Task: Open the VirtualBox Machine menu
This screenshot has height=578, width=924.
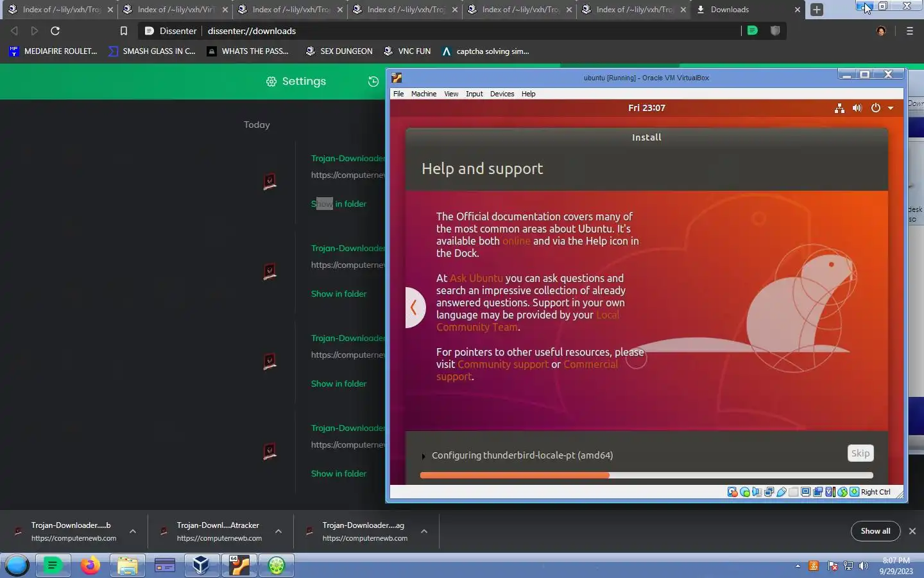Action: pyautogui.click(x=424, y=94)
